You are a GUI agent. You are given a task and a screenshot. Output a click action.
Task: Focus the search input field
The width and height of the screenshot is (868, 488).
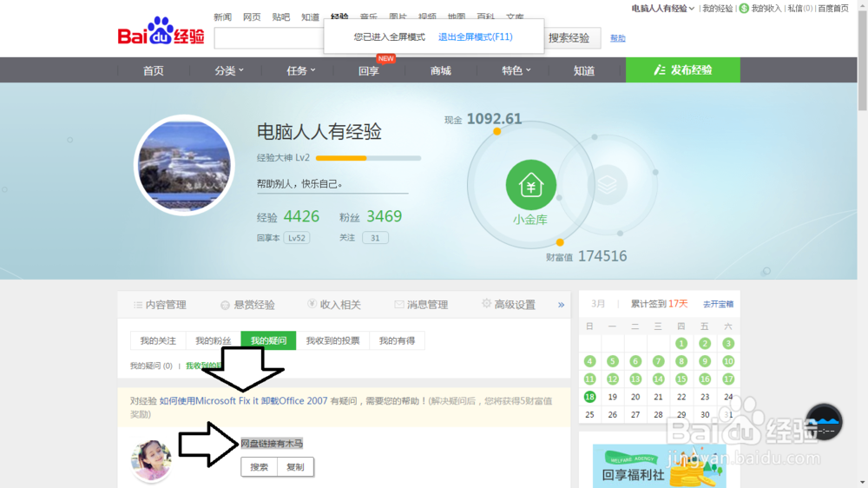269,38
